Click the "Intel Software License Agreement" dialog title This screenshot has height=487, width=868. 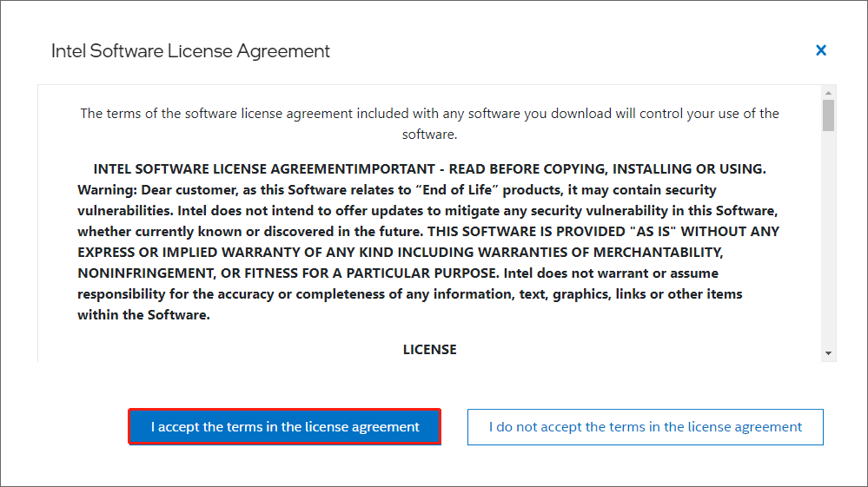pos(190,51)
